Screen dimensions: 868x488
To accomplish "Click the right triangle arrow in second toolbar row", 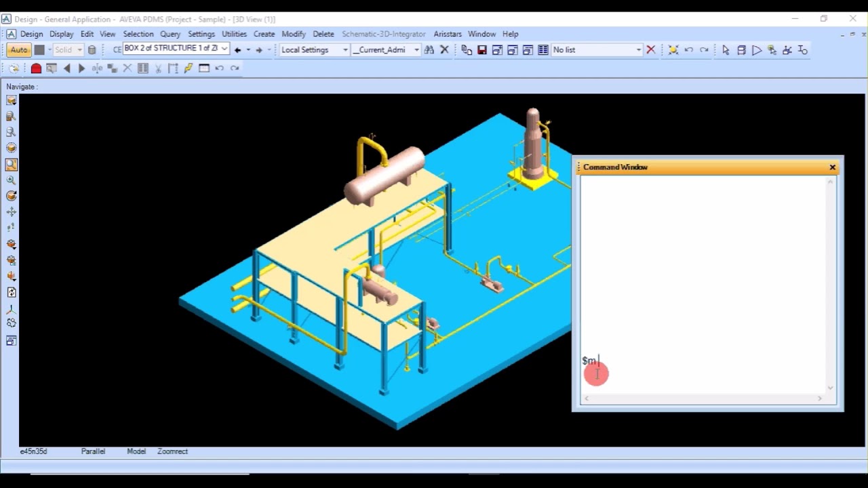I will click(x=82, y=68).
